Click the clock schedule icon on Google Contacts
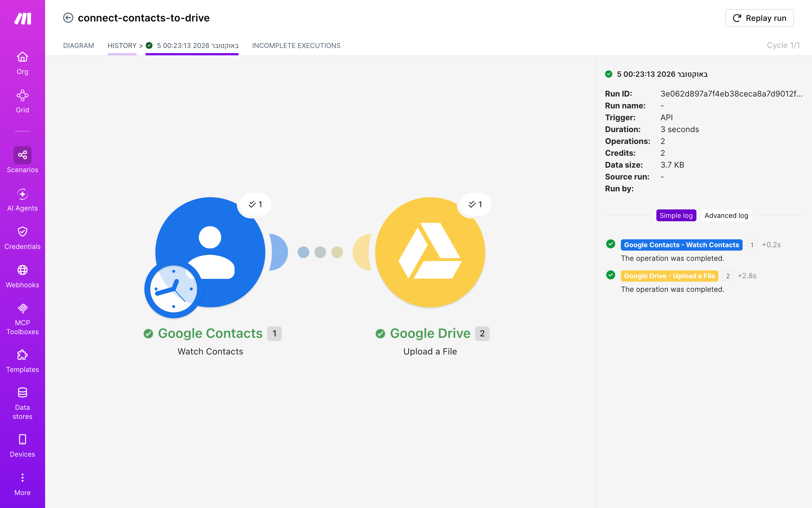This screenshot has height=508, width=812. click(x=173, y=289)
